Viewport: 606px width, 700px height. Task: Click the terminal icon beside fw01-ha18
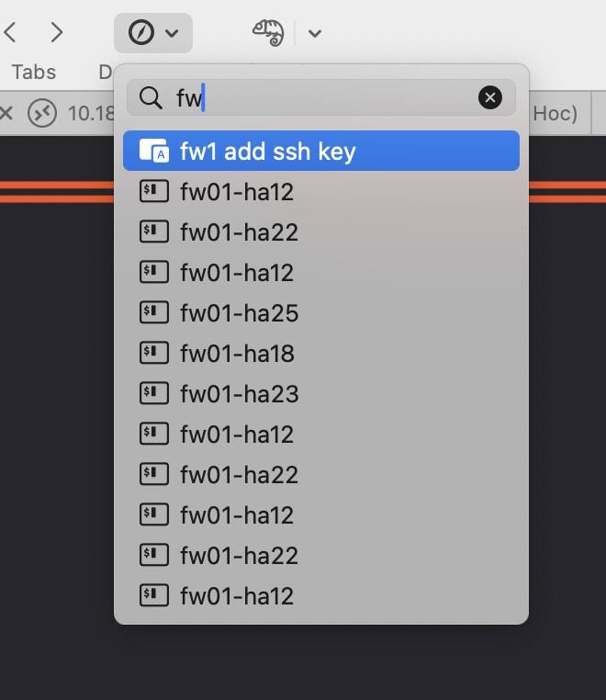[x=153, y=354]
